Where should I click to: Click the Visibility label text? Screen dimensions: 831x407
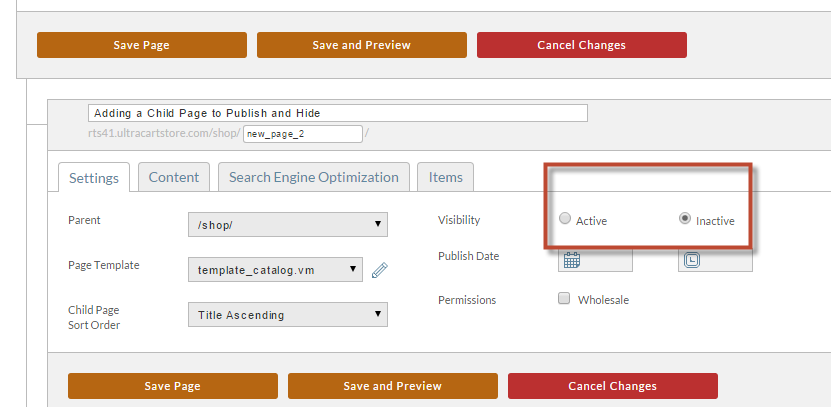[459, 220]
